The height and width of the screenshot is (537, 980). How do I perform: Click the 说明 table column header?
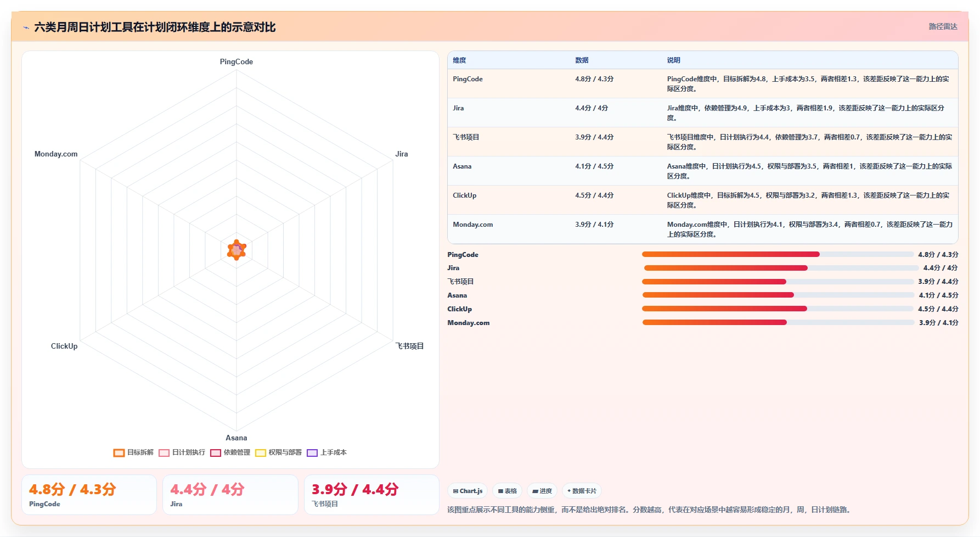(673, 60)
